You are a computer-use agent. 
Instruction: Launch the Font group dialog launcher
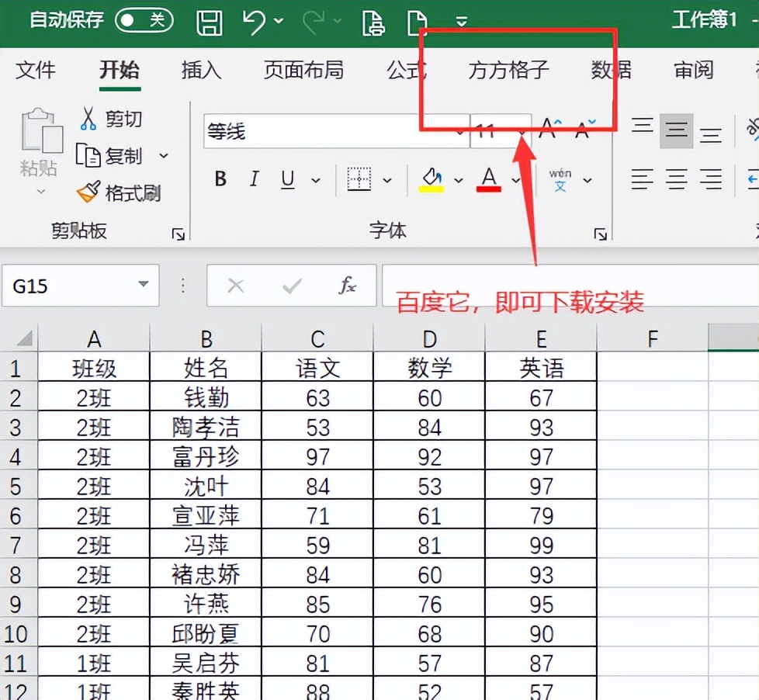[599, 234]
